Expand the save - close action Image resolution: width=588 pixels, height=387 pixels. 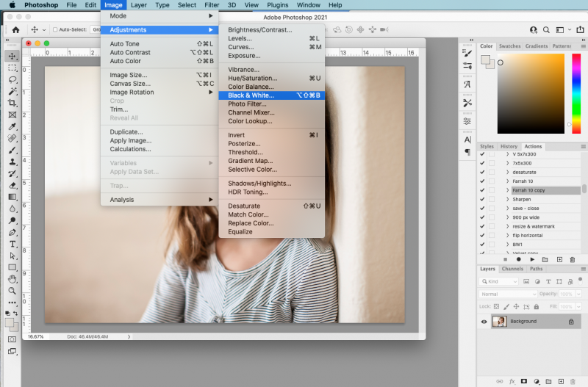coord(507,209)
